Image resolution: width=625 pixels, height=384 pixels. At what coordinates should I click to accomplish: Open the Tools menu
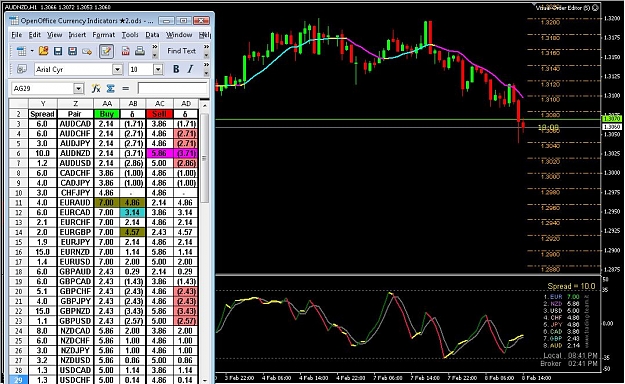tap(130, 35)
